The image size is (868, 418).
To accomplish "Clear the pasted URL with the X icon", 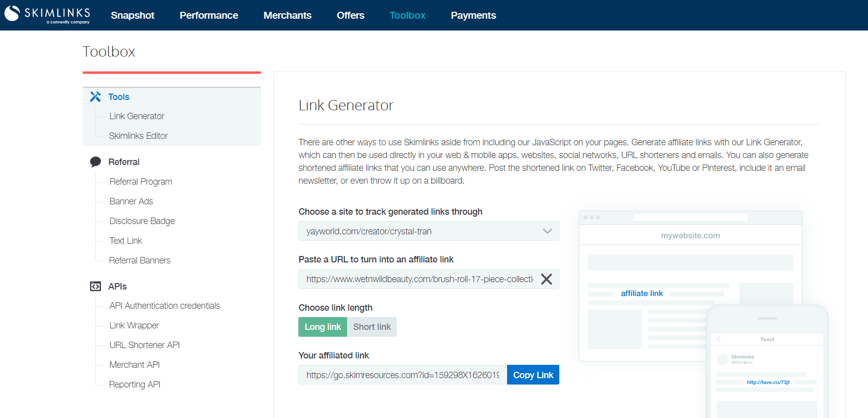I will (x=546, y=279).
